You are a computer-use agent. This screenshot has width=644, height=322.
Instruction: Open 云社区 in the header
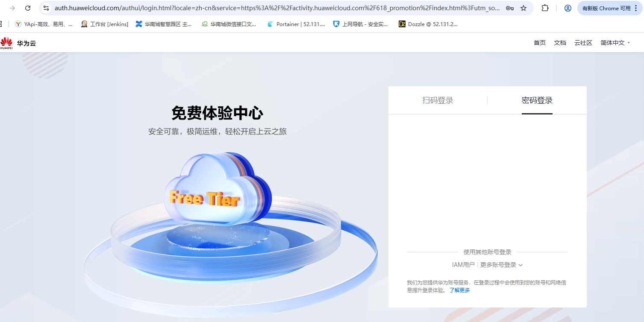point(583,43)
